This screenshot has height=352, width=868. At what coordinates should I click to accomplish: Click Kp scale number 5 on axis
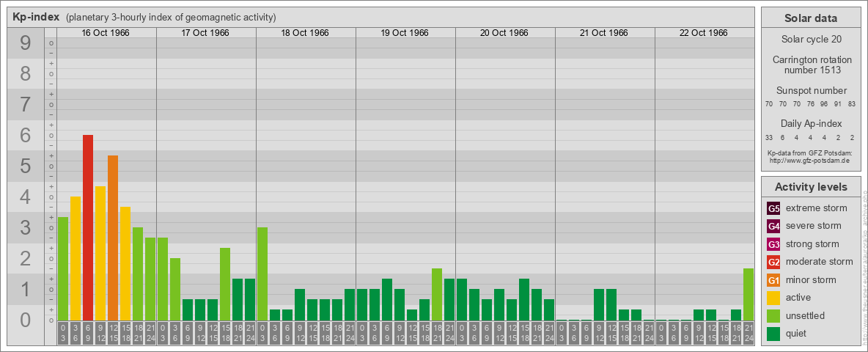click(x=26, y=166)
